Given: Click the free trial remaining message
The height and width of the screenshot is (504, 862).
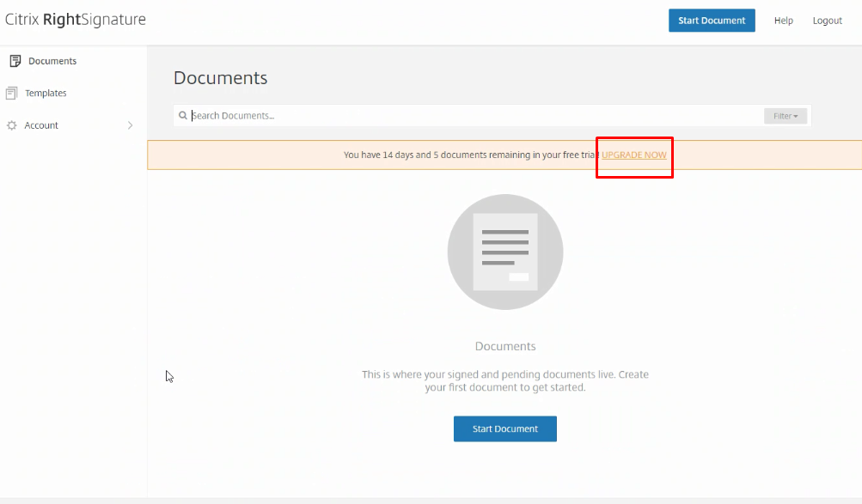Looking at the screenshot, I should point(472,155).
